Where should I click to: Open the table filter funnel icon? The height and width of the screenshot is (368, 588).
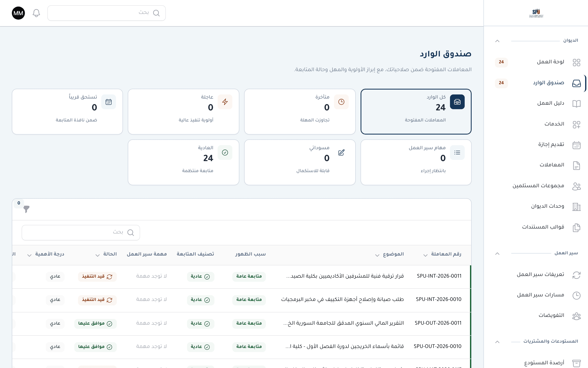pyautogui.click(x=26, y=209)
